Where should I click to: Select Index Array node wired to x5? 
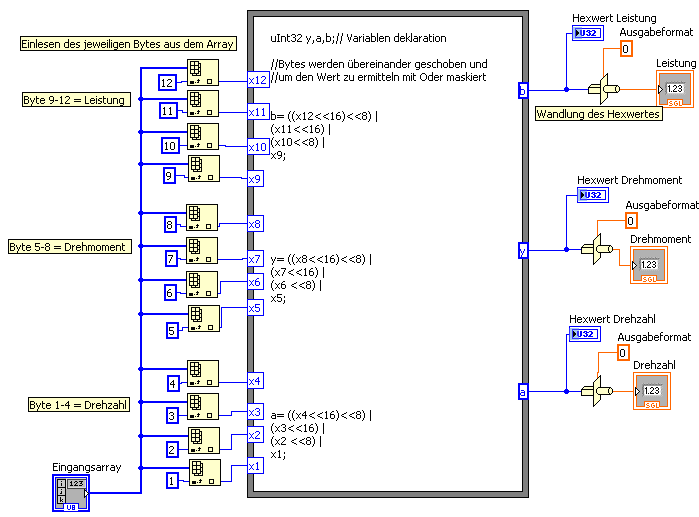[204, 318]
